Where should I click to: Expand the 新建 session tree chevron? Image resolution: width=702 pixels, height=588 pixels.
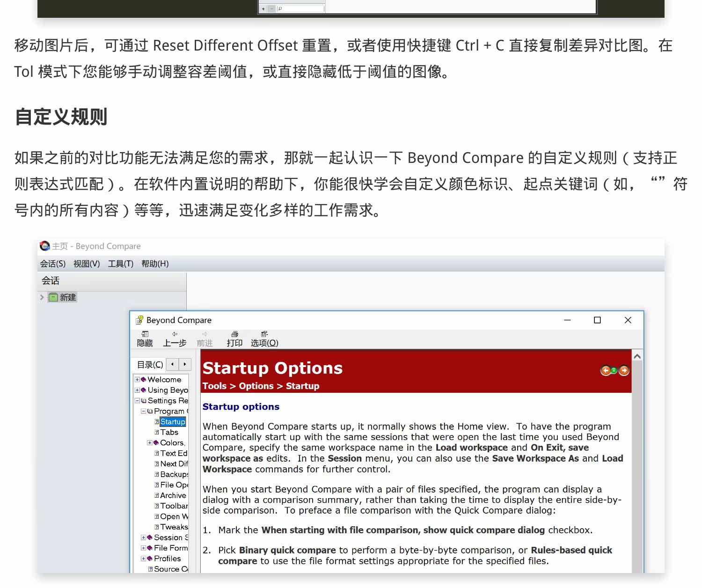click(42, 297)
